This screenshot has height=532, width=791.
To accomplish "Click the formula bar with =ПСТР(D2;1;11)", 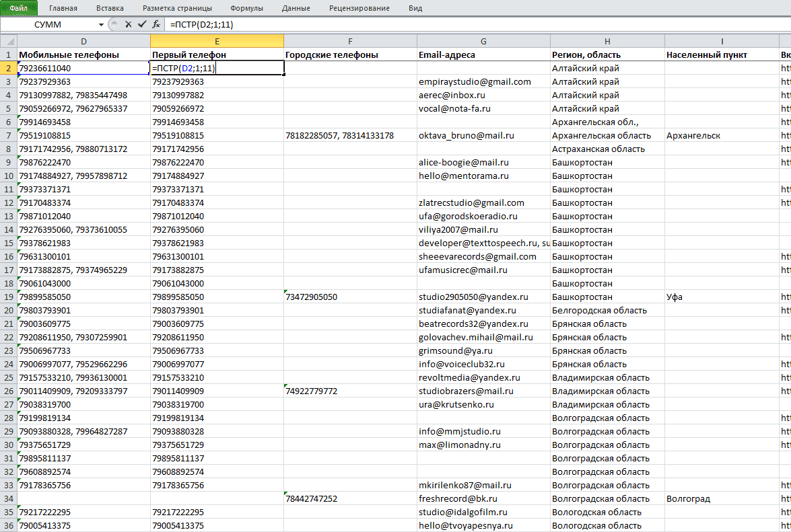I will [x=477, y=24].
